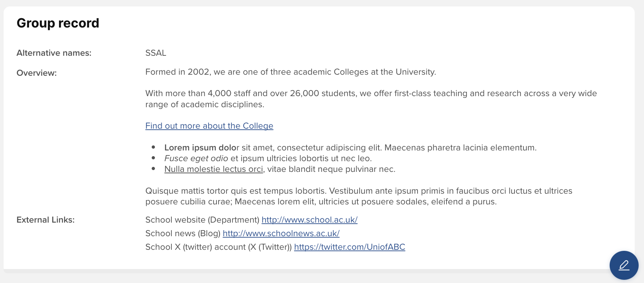Click the Formed in 2002 sentence

tap(291, 72)
